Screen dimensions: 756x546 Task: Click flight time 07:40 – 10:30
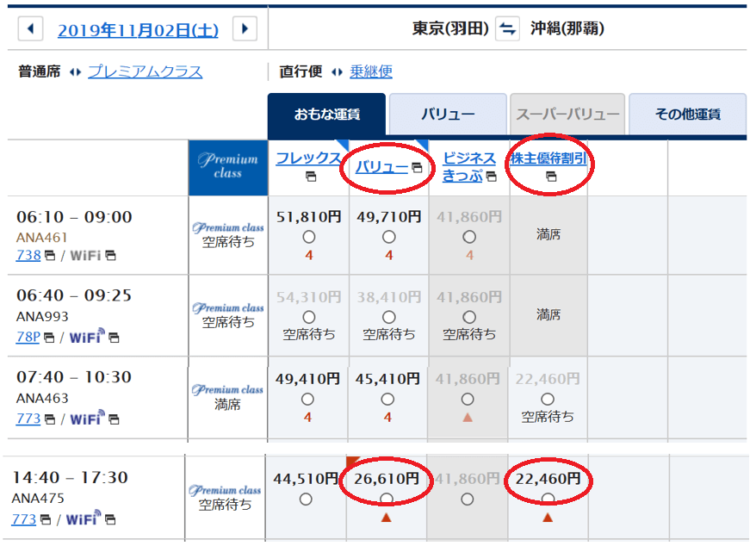pos(74,376)
